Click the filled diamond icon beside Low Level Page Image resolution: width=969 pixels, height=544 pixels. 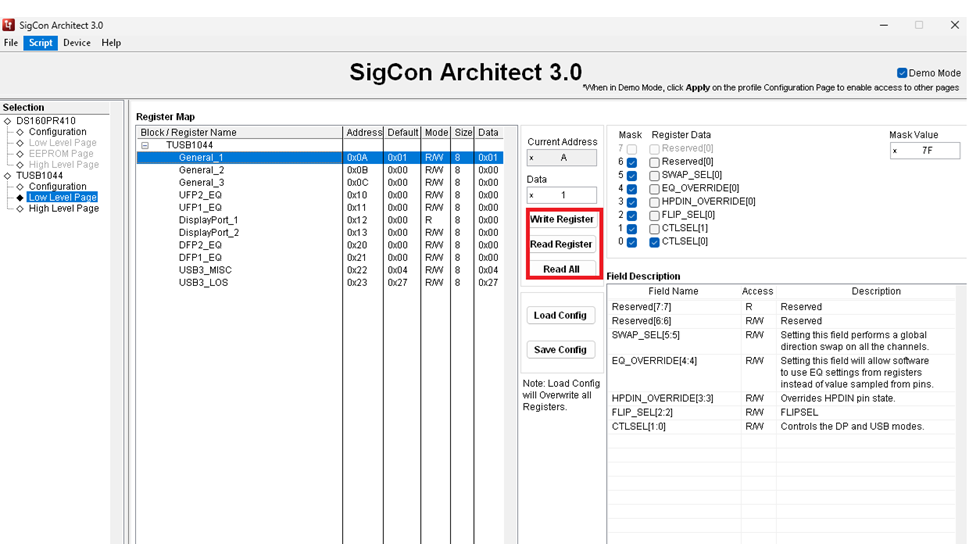(x=19, y=198)
